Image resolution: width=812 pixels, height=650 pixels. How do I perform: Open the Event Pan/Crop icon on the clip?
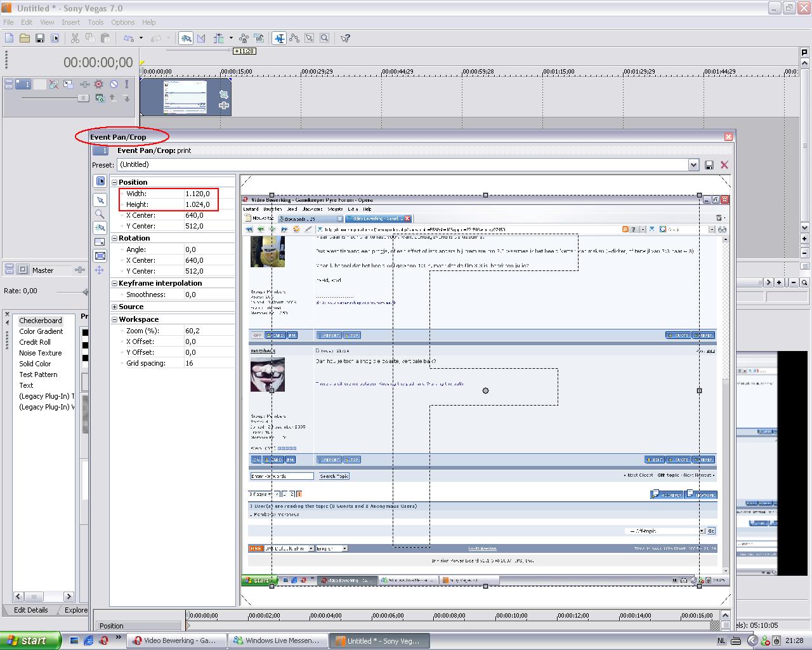click(224, 95)
